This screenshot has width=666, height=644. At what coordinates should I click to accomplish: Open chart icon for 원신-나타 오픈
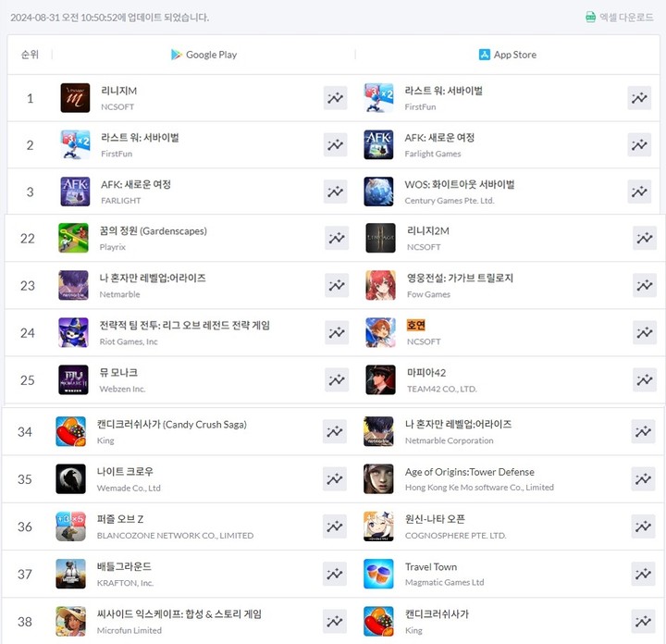(643, 526)
